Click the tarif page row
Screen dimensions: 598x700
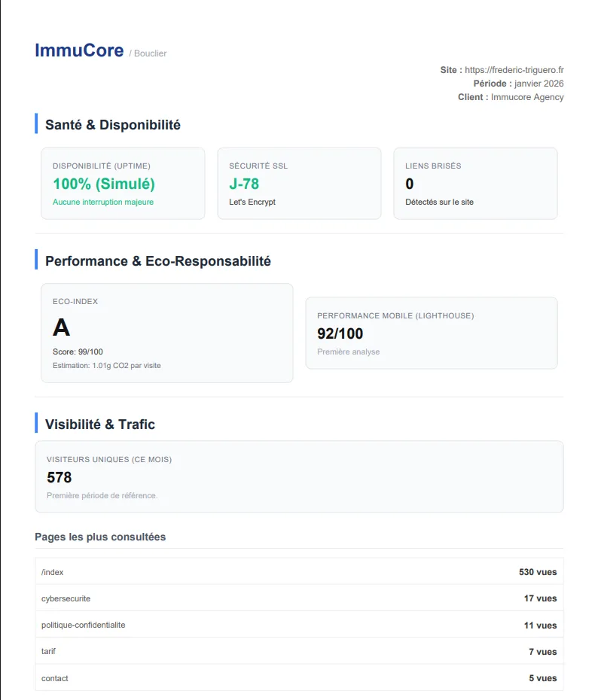click(299, 652)
